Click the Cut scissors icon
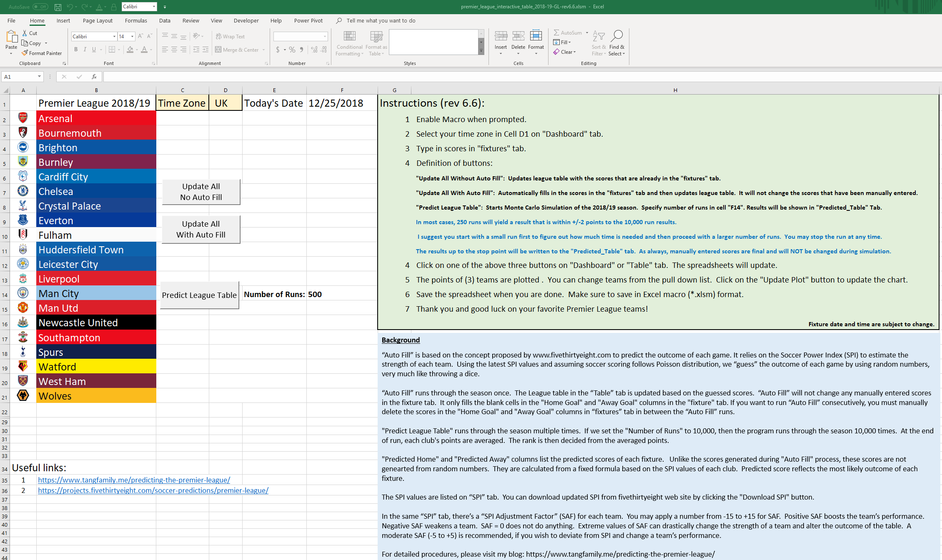Viewport: 942px width, 560px height. (25, 33)
